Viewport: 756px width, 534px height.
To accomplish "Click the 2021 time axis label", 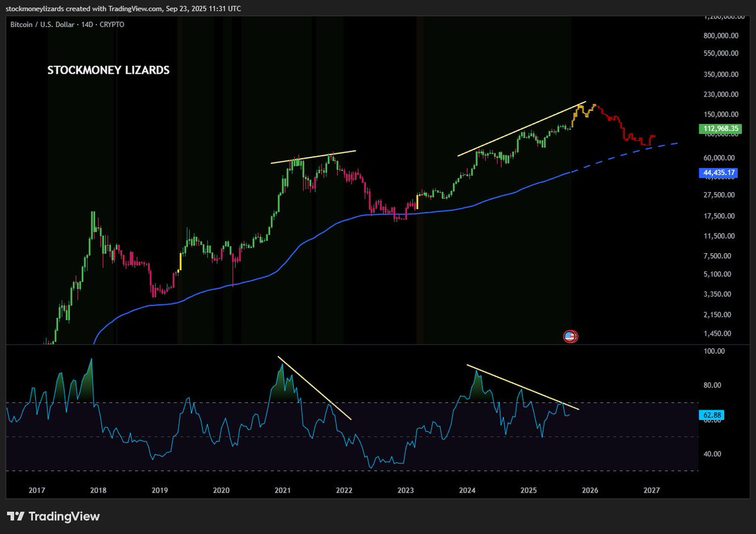I will (x=283, y=490).
